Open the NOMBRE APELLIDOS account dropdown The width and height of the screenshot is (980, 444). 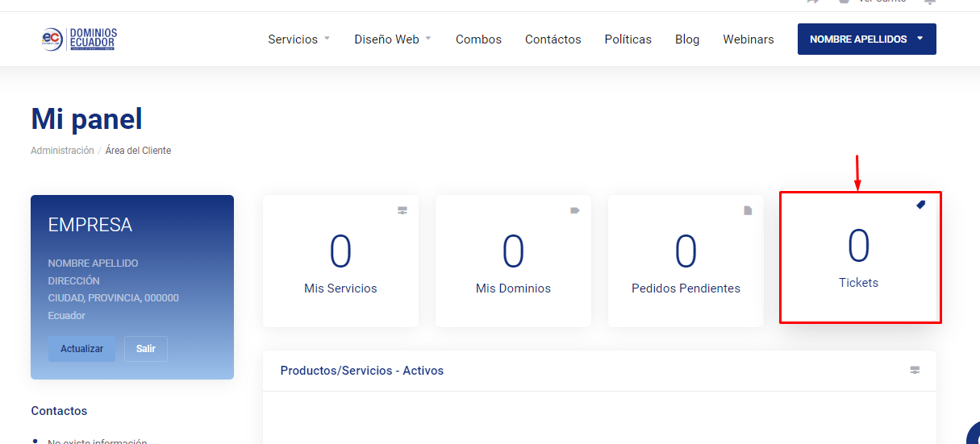click(867, 39)
